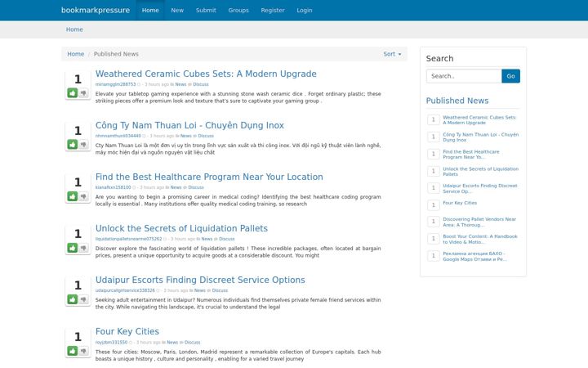Click Home in Published News breadcrumb
This screenshot has height=368, width=588.
[75, 54]
